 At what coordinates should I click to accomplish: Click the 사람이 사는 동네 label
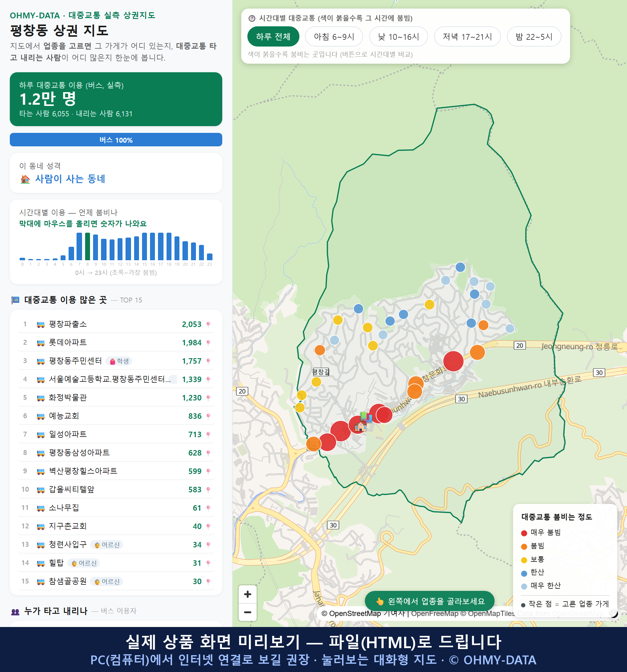pyautogui.click(x=70, y=179)
